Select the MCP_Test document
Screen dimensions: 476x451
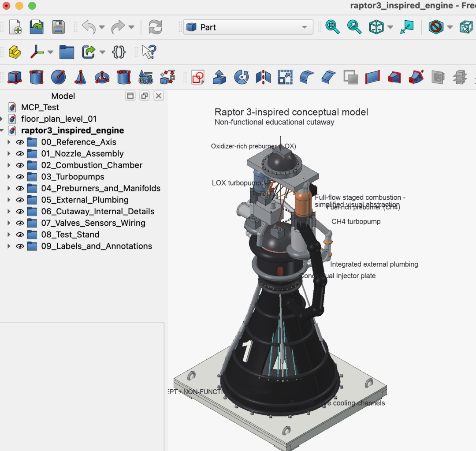click(x=40, y=107)
